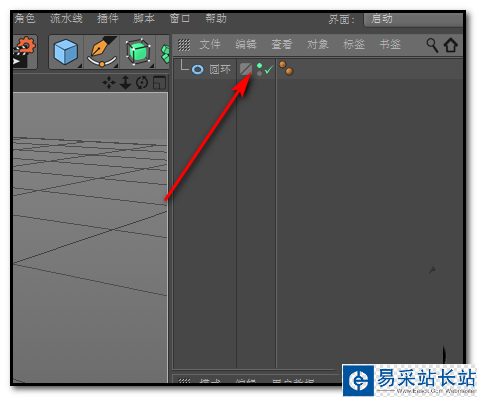Screen dimensions: 477x397
Task: Click the object manager grip handle
Action: click(x=184, y=45)
